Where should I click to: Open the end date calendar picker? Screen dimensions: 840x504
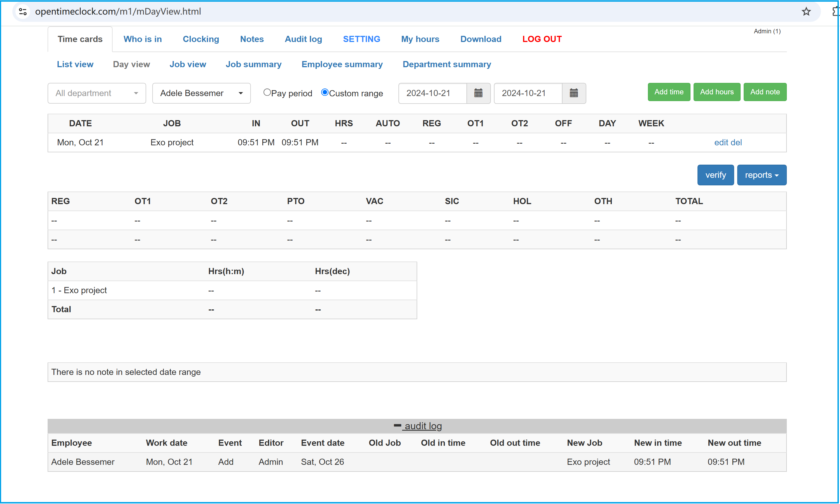[x=573, y=93]
